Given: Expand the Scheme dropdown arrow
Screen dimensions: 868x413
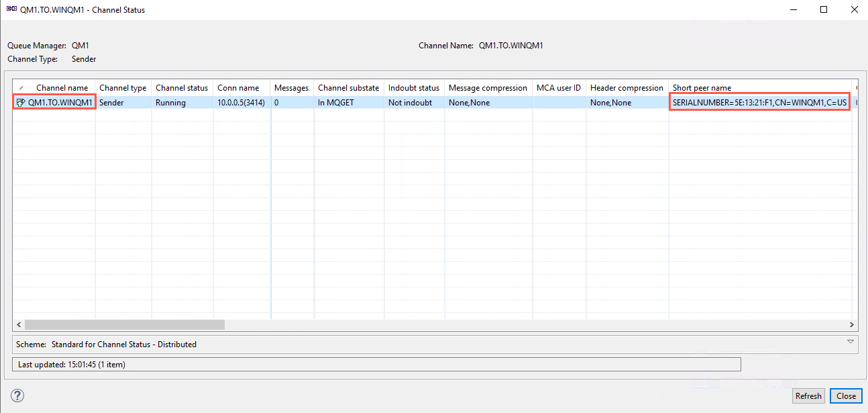Looking at the screenshot, I should click(x=851, y=342).
